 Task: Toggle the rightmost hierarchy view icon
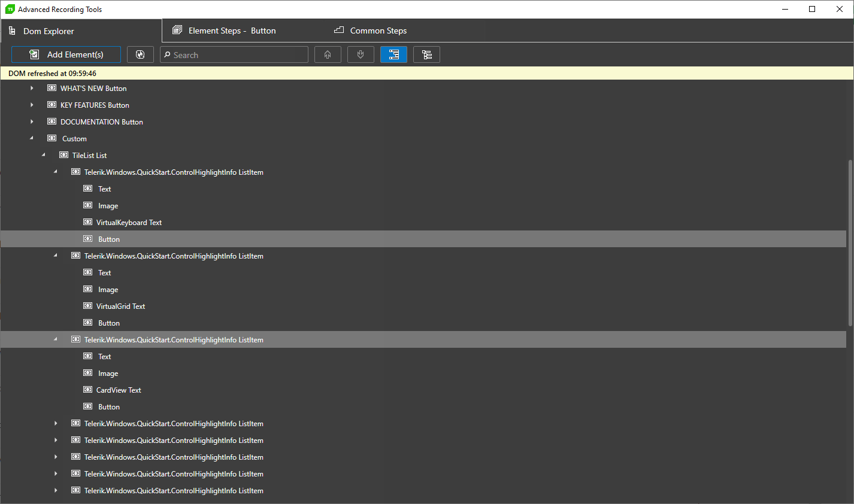pyautogui.click(x=426, y=54)
